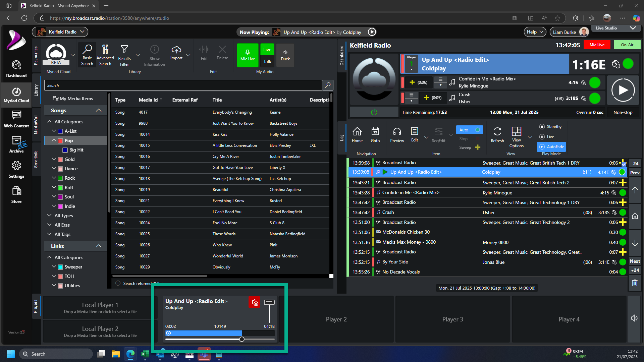
Task: Open the Help dropdown
Action: (535, 32)
